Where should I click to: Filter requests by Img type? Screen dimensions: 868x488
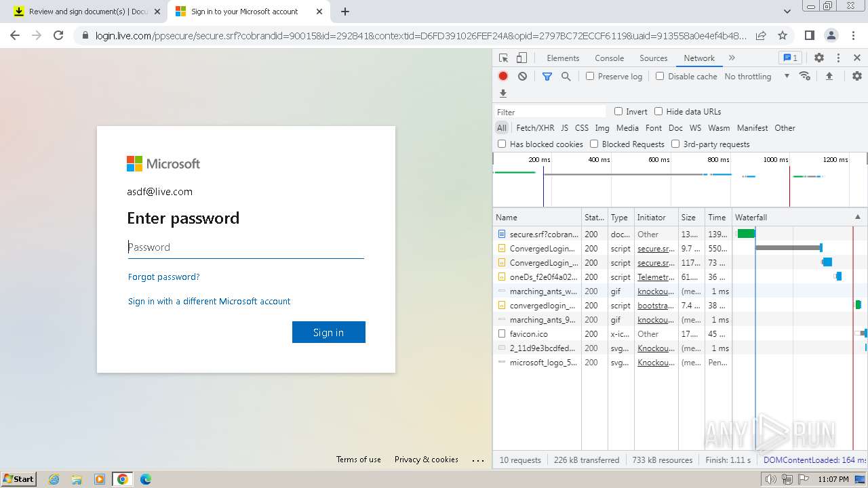(x=602, y=127)
